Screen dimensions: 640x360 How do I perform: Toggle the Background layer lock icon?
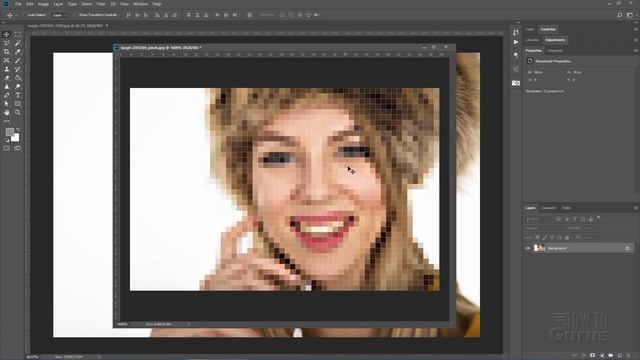point(627,248)
